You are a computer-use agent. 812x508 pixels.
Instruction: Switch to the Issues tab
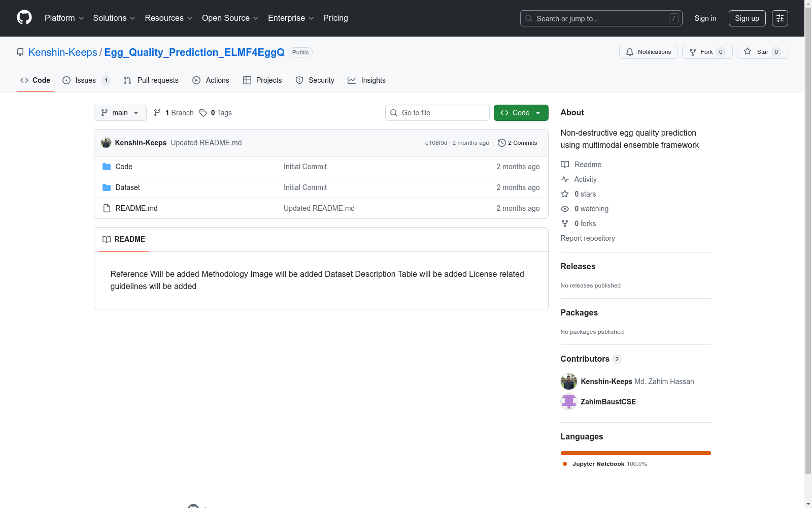click(x=86, y=80)
